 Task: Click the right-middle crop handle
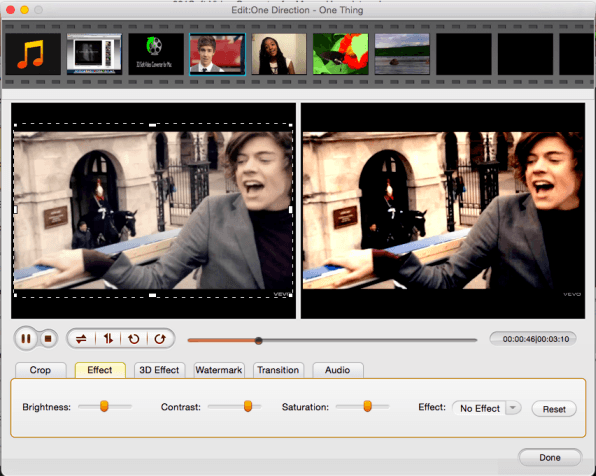coord(291,209)
